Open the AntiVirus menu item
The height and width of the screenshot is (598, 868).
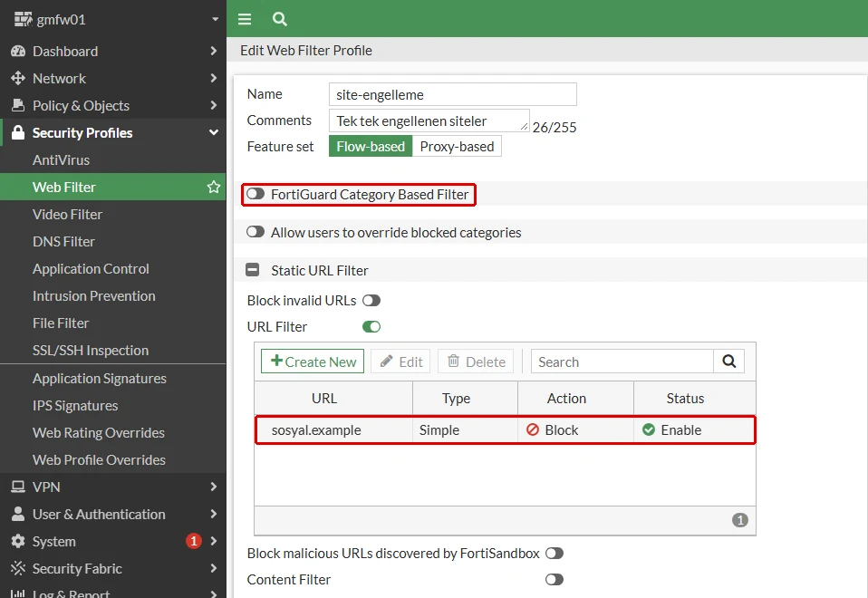tap(113, 160)
